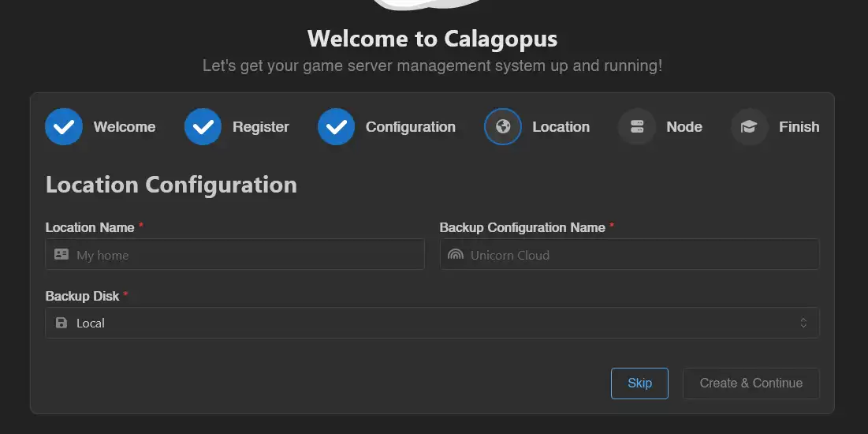Focus the Location Name input field
Viewport: 868px width, 434px height.
(244, 255)
